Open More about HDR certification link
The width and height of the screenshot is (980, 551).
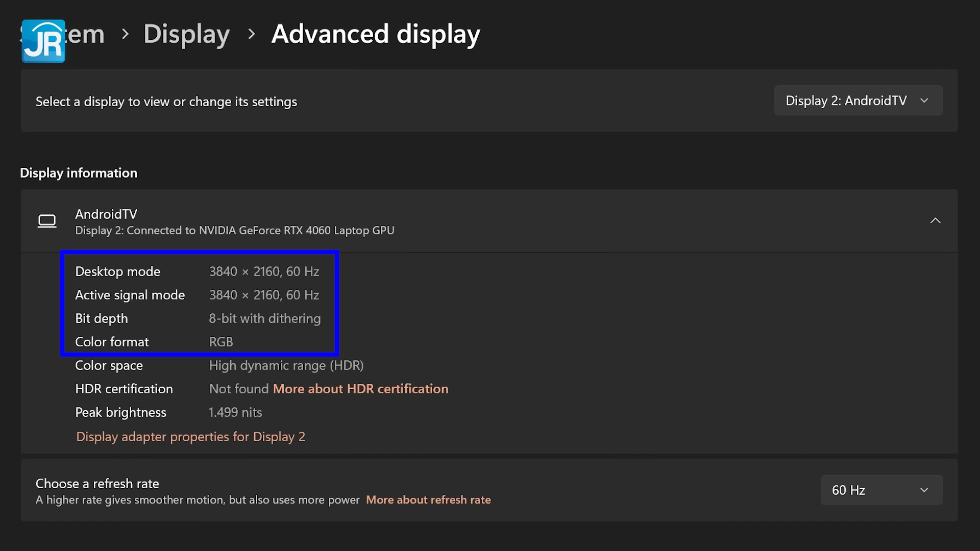360,389
